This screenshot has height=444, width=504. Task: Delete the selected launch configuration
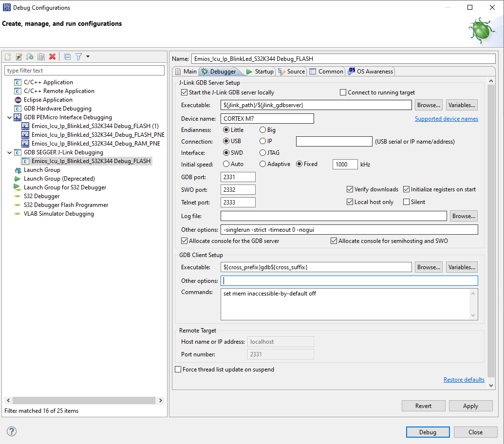[x=52, y=56]
